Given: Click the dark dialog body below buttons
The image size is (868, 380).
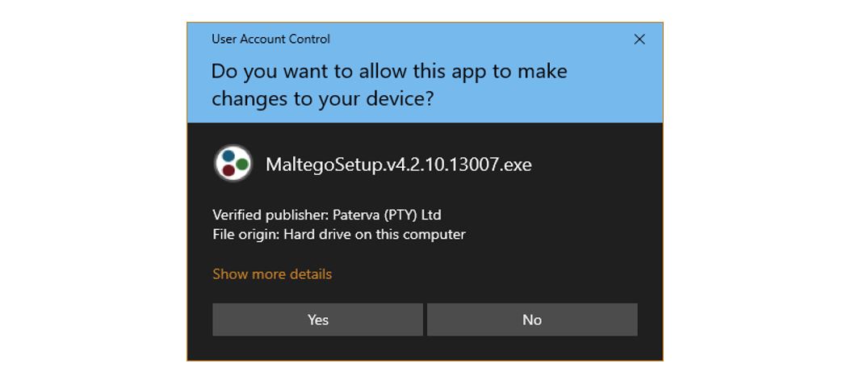Looking at the screenshot, I should point(426,348).
